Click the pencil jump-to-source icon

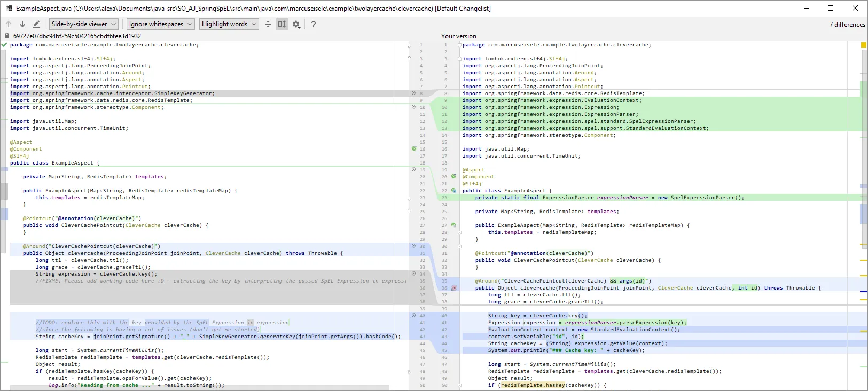pyautogui.click(x=36, y=24)
